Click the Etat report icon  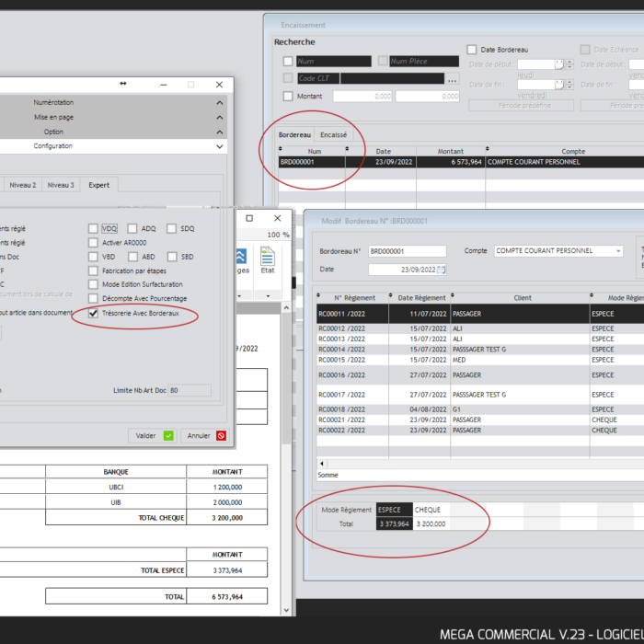pos(268,257)
